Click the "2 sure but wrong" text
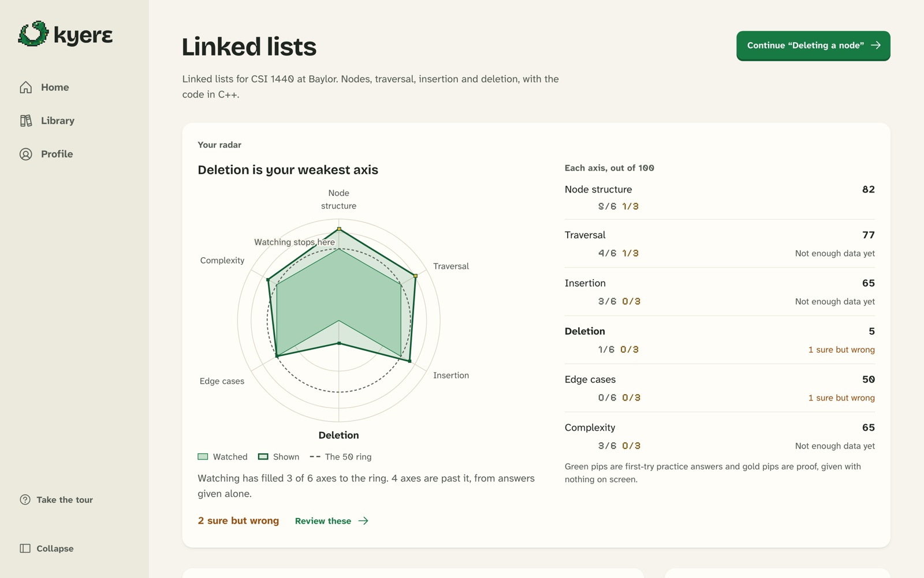The image size is (924, 578). click(239, 521)
